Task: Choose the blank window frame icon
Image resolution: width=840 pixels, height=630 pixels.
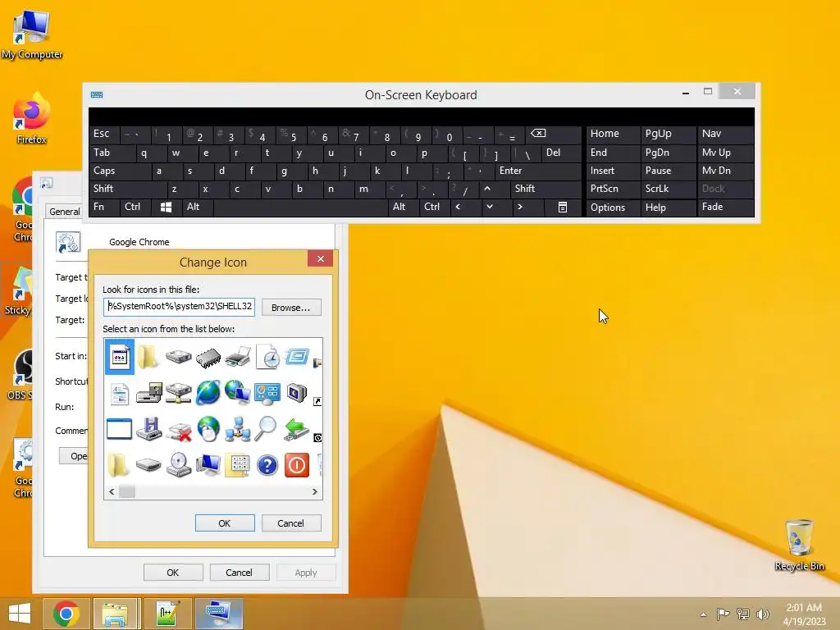Action: pyautogui.click(x=120, y=429)
